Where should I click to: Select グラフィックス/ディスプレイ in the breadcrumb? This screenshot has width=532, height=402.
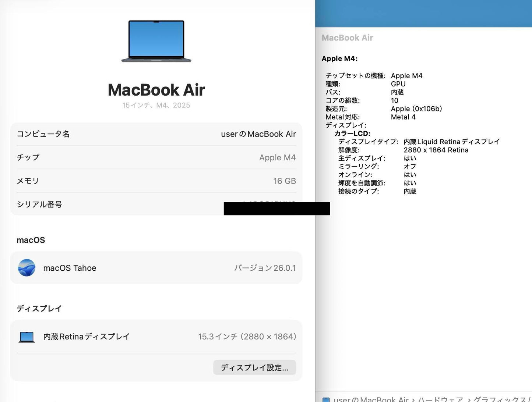point(501,399)
